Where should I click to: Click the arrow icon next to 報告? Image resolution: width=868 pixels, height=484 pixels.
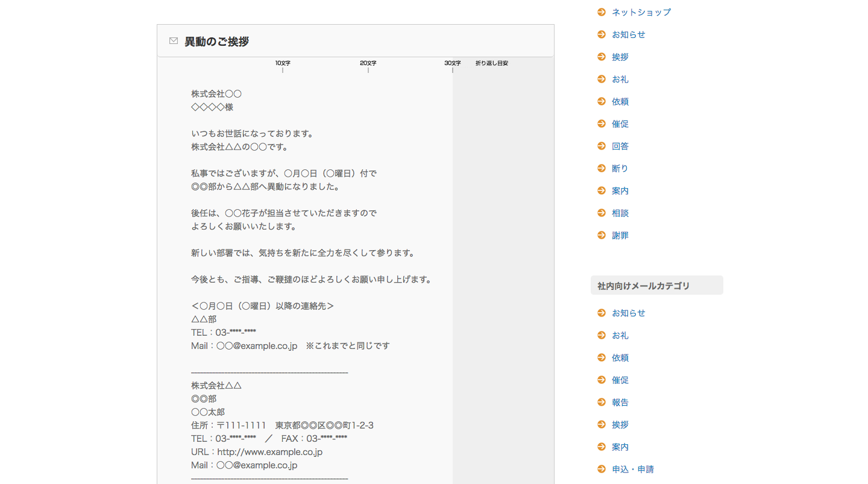(x=601, y=402)
